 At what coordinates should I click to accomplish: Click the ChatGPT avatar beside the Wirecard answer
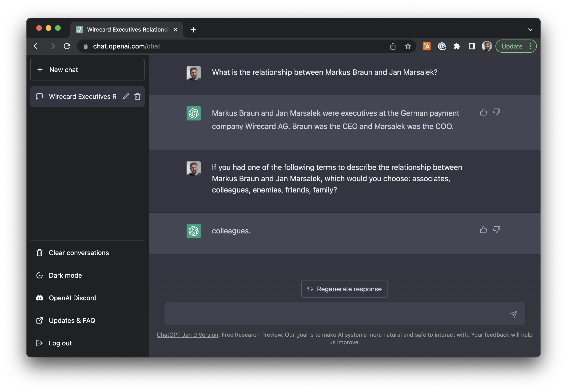tap(193, 113)
